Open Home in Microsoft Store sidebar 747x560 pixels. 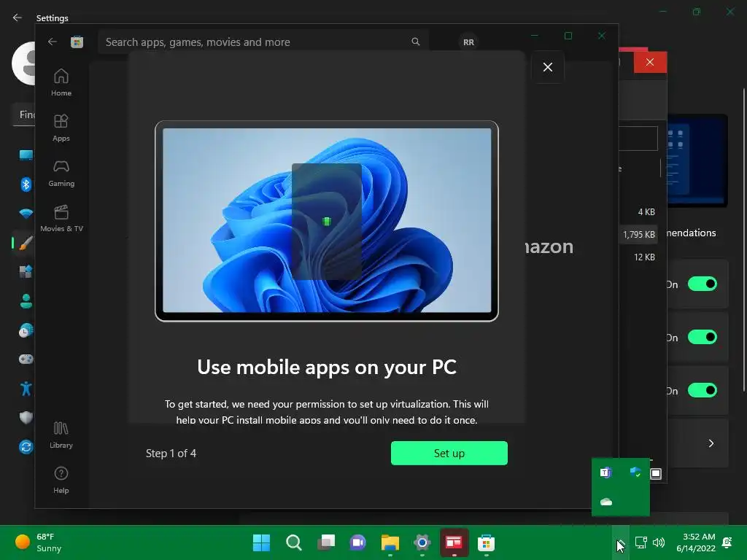click(61, 83)
